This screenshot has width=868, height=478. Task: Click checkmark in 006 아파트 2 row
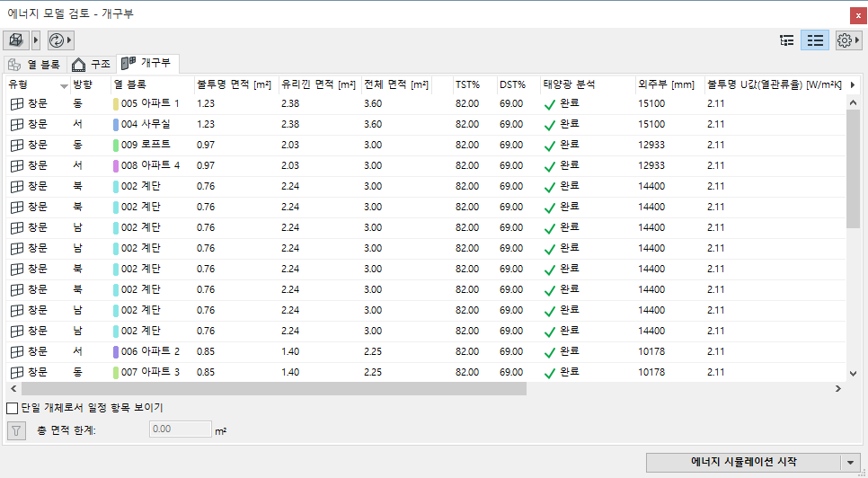(549, 352)
